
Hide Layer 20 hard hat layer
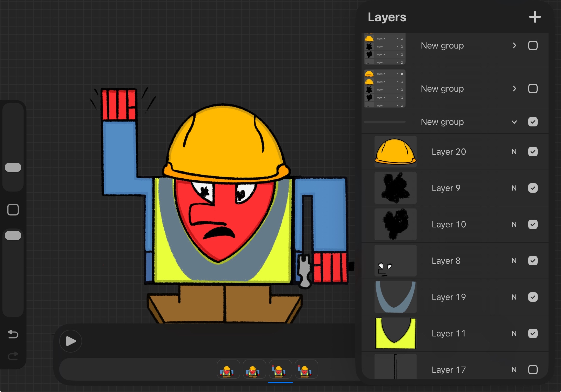point(533,152)
